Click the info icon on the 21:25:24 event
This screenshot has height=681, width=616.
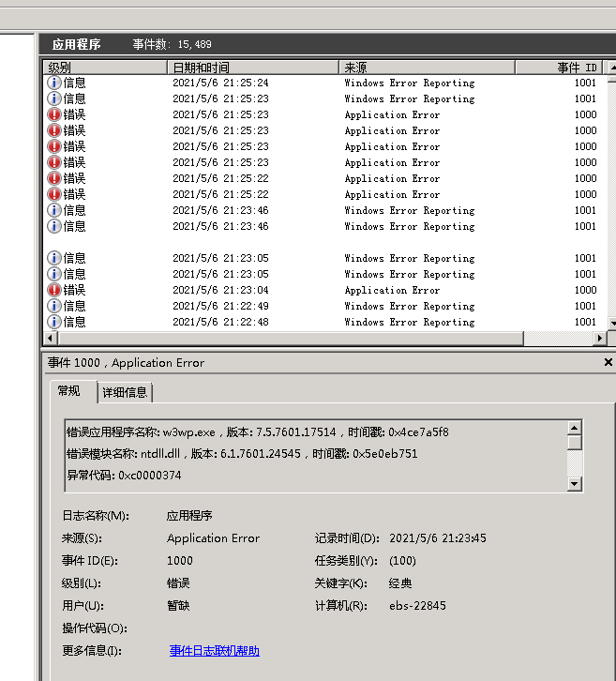click(x=54, y=83)
